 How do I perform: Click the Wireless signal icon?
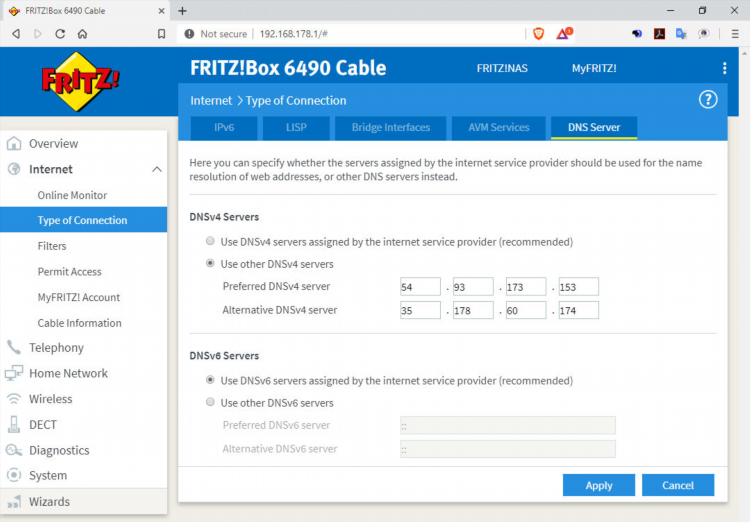(x=14, y=399)
